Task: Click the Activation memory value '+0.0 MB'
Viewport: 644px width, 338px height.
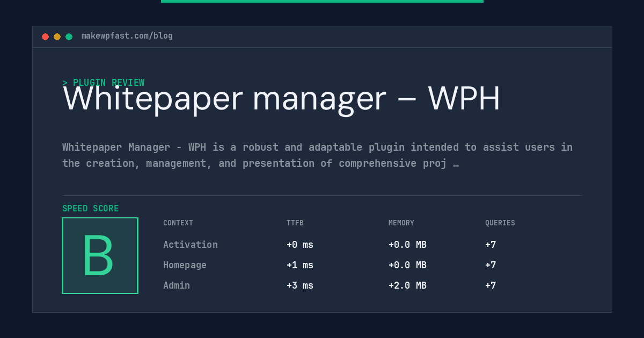Action: point(407,245)
